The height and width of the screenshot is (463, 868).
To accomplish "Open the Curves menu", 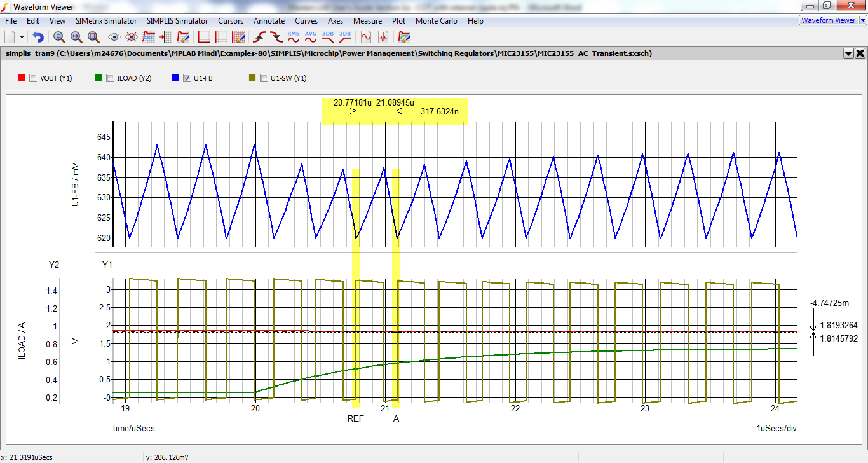I will (306, 21).
